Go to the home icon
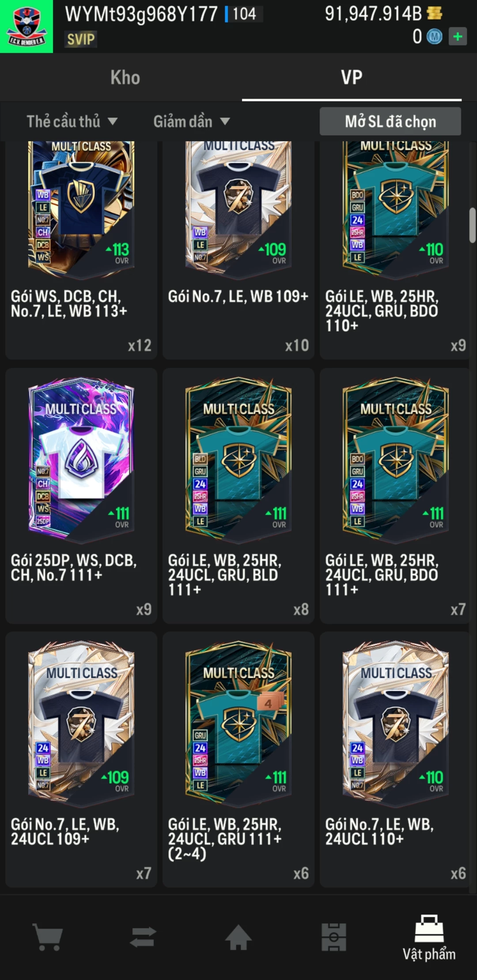The height and width of the screenshot is (980, 477). coord(238,937)
